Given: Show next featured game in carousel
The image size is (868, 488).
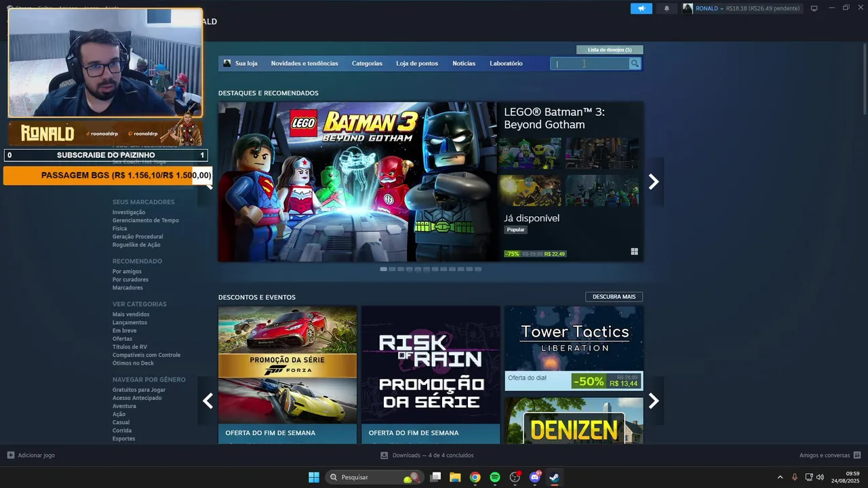Looking at the screenshot, I should pos(654,182).
